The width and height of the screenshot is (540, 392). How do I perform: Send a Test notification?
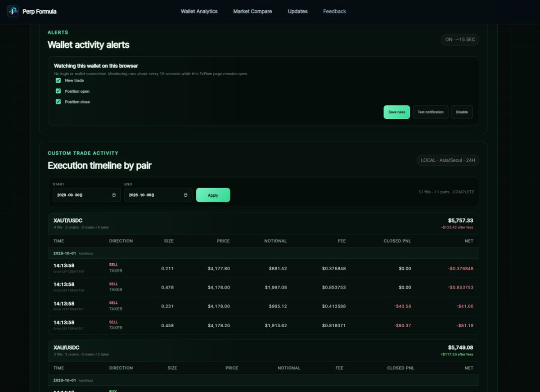tap(431, 112)
